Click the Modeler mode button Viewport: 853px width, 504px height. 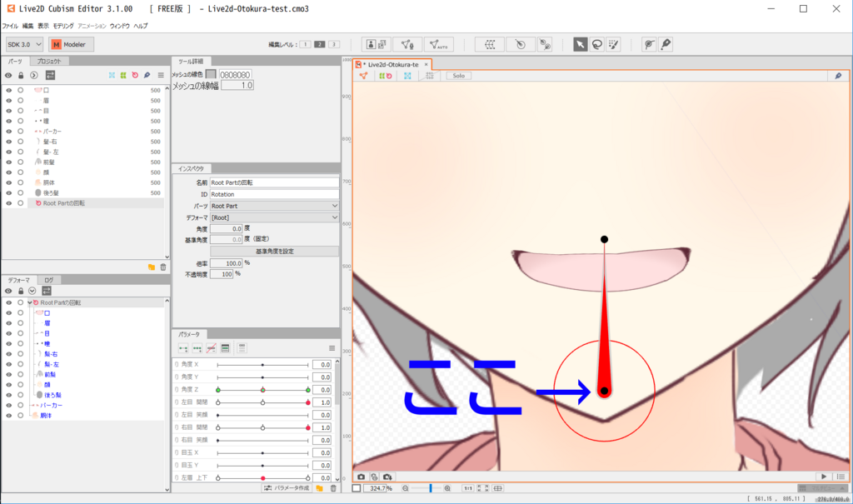71,45
